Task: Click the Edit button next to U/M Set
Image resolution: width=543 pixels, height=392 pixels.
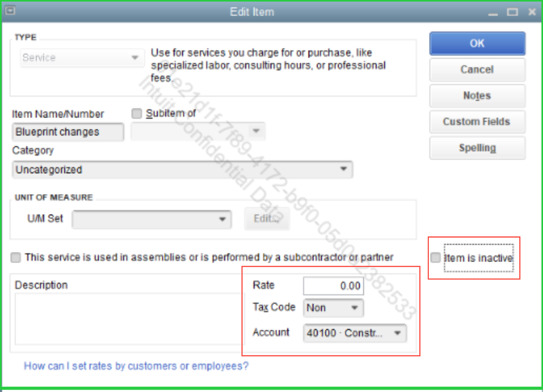Action: pos(266,219)
